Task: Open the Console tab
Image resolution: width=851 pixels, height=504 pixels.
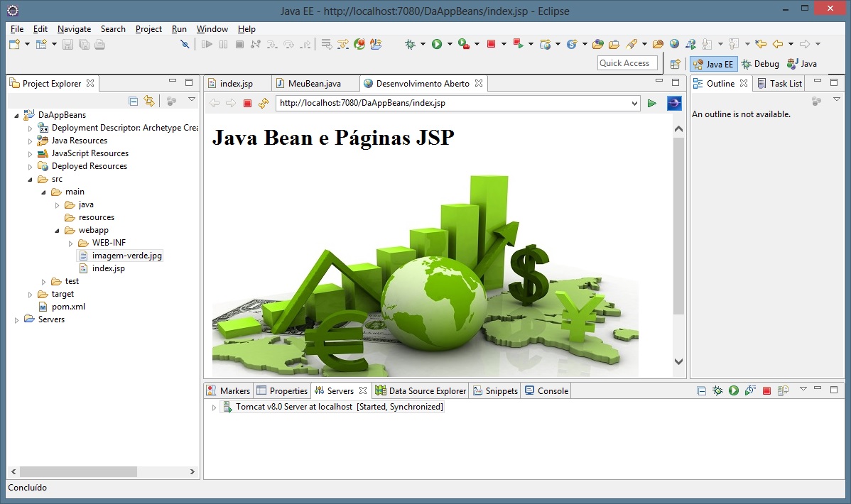Action: 552,391
